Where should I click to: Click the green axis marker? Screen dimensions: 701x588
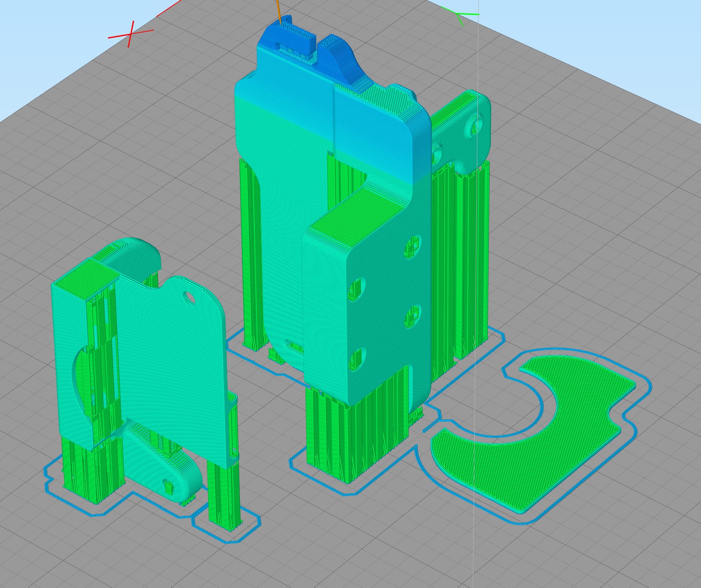(x=460, y=16)
